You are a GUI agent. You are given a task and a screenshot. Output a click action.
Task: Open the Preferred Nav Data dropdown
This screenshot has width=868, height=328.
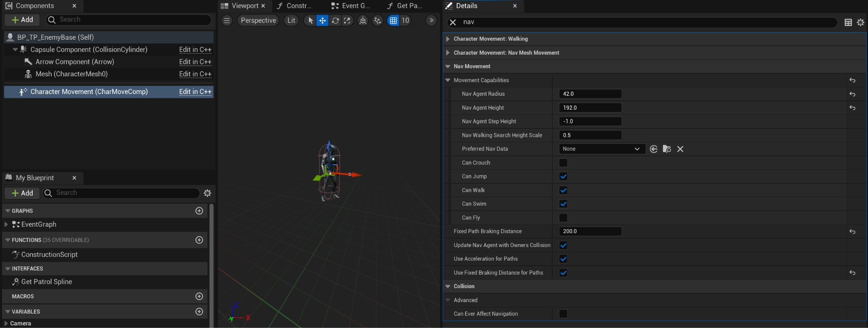click(602, 149)
